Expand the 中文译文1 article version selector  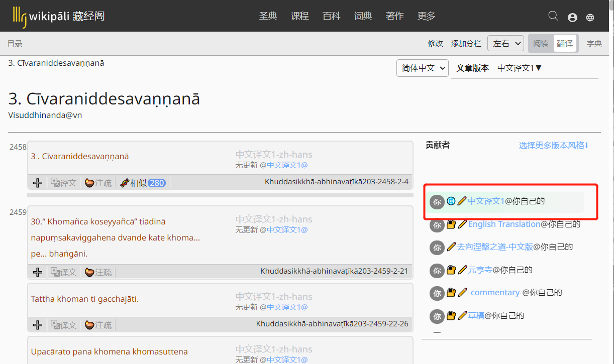[520, 68]
